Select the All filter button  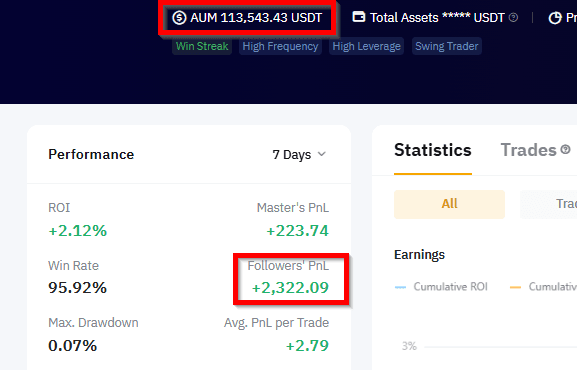(449, 204)
